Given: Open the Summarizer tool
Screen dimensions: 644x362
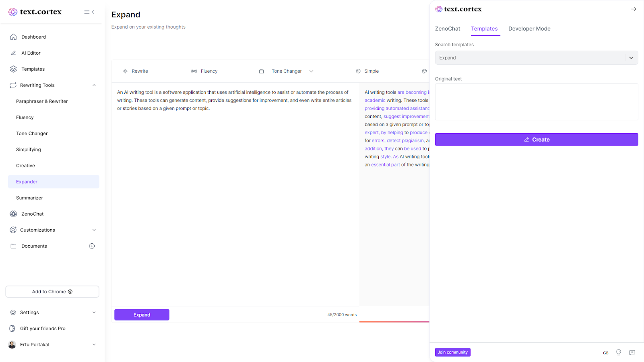Looking at the screenshot, I should (29, 198).
